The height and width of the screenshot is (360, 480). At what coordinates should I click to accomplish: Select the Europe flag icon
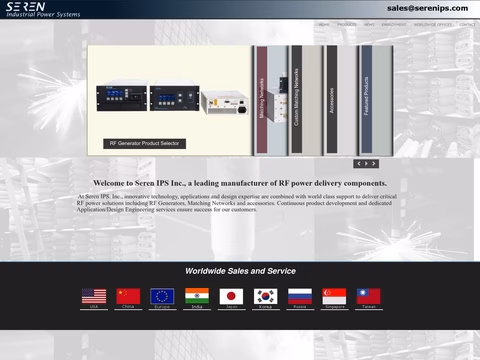162,296
